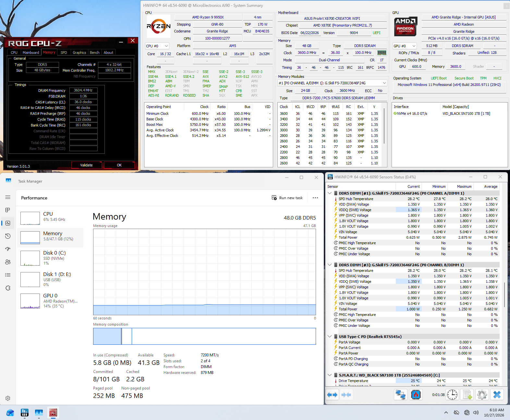Collapse DDR5 DIMM [#1] sensor group
Screen dimensions: 510x420
coord(330,193)
